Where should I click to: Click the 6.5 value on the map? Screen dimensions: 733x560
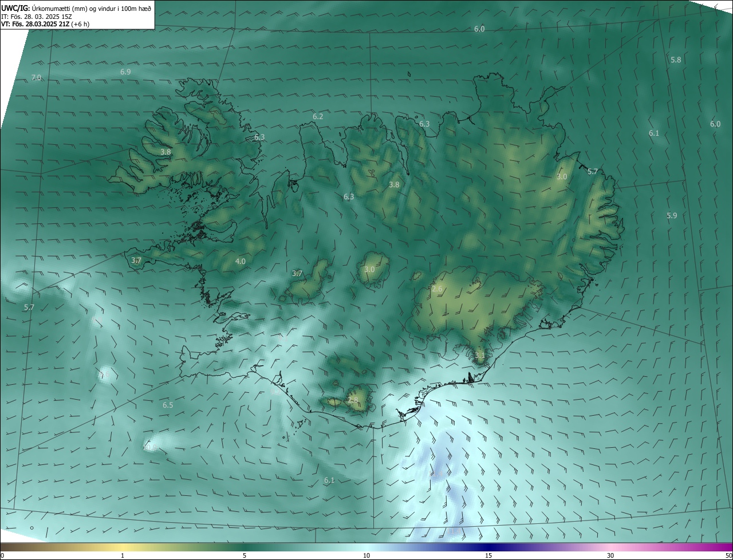168,405
